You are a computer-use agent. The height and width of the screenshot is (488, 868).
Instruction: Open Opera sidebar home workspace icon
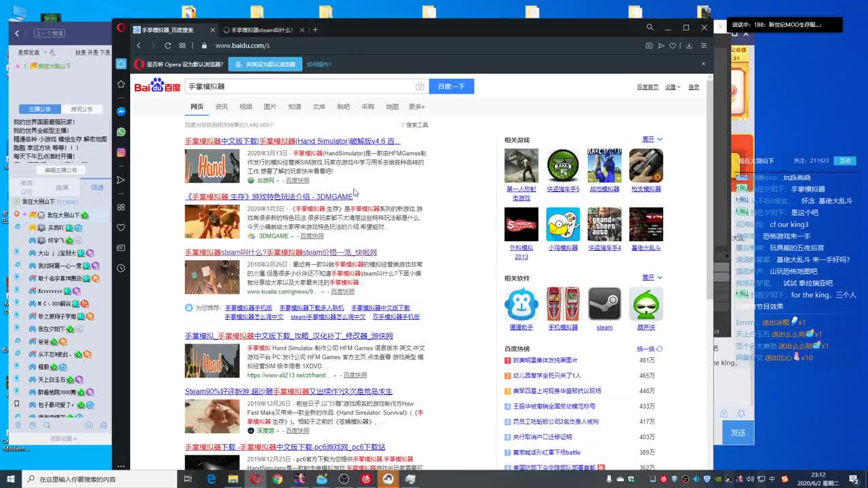tap(121, 64)
